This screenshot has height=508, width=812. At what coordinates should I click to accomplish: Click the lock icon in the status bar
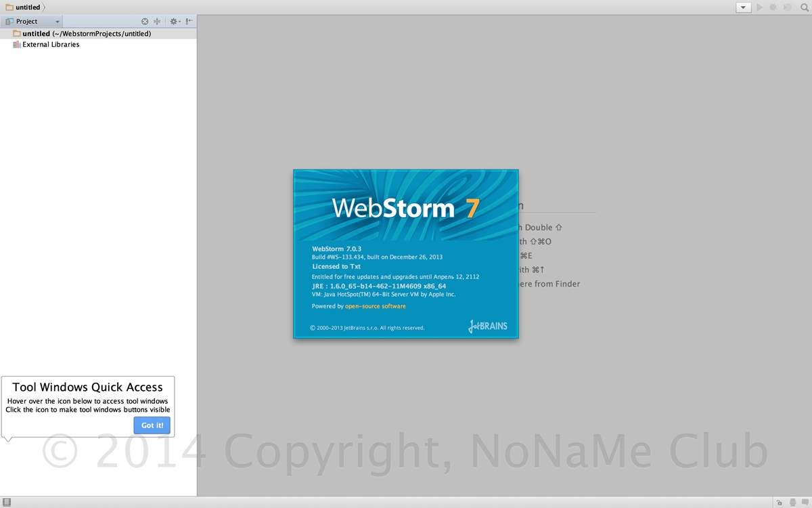pos(780,503)
